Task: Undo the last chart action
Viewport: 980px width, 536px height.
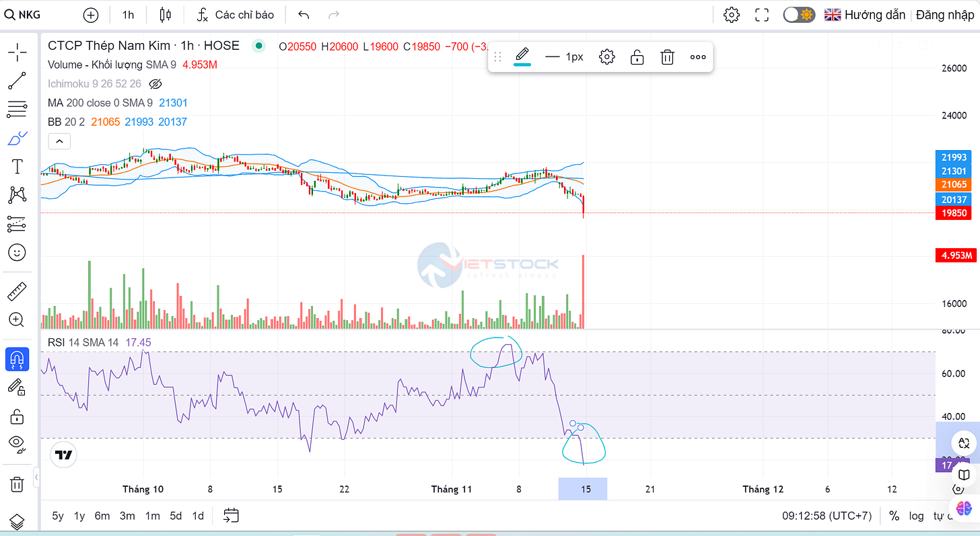Action: pos(304,15)
